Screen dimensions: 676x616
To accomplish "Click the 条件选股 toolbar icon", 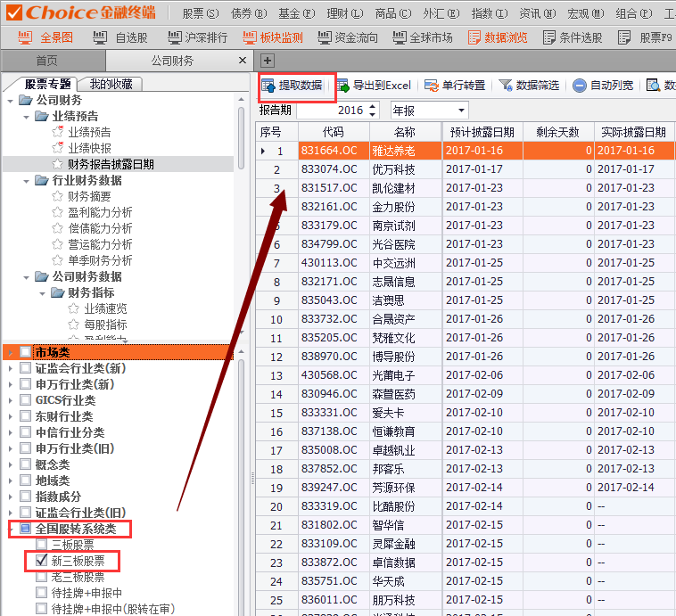I will 549,38.
